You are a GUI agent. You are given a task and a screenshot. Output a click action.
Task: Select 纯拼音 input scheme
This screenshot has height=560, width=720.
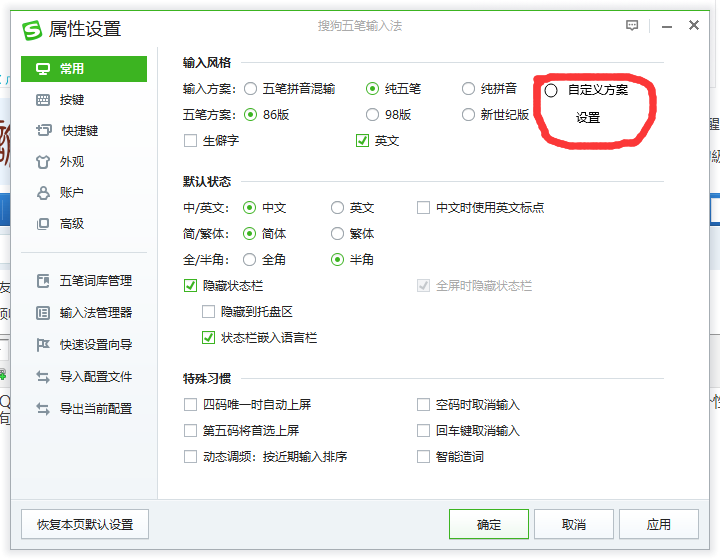[468, 89]
